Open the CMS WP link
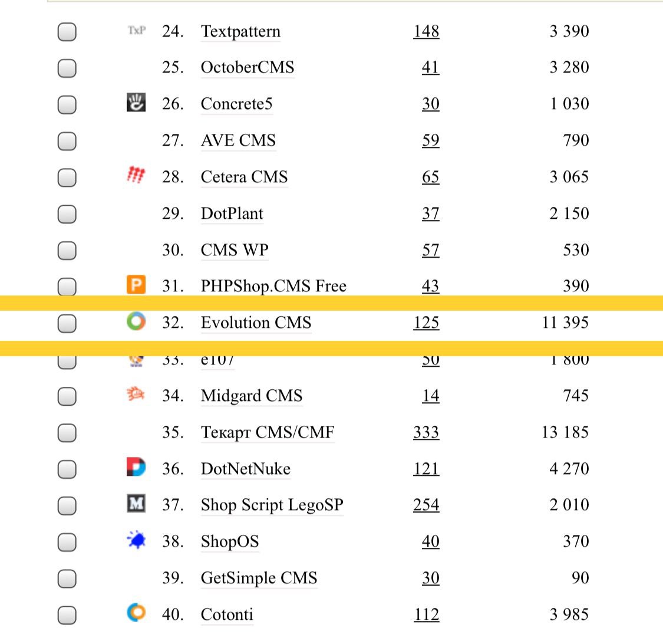Image resolution: width=663 pixels, height=644 pixels. [x=235, y=249]
